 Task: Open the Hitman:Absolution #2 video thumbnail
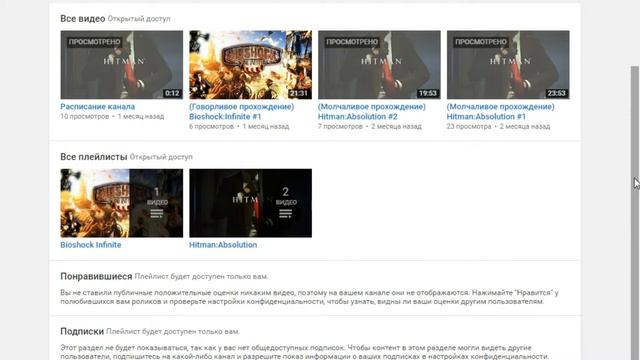(379, 64)
